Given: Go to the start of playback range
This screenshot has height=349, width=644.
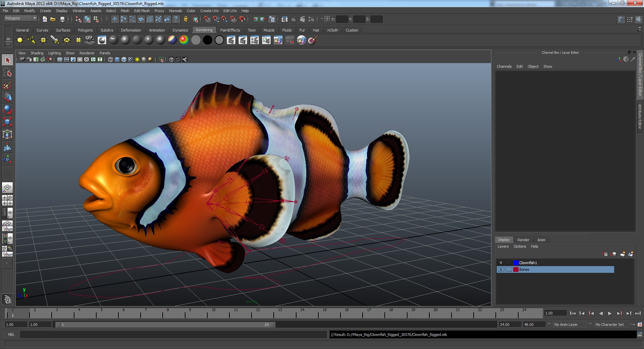Looking at the screenshot, I should [573, 313].
